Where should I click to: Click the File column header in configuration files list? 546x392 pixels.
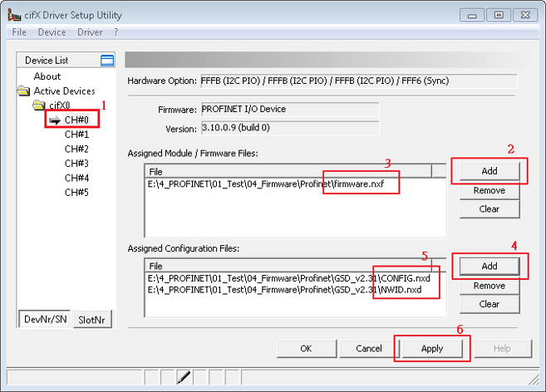[288, 267]
